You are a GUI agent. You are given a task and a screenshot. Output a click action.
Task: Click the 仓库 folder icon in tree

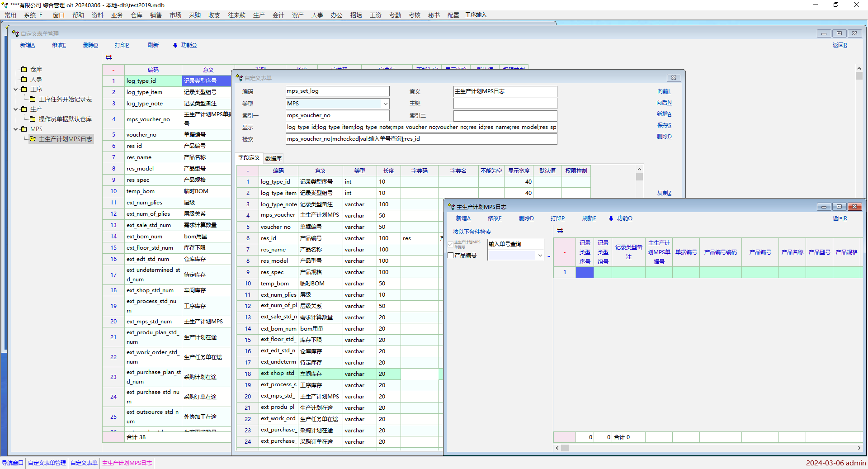24,69
